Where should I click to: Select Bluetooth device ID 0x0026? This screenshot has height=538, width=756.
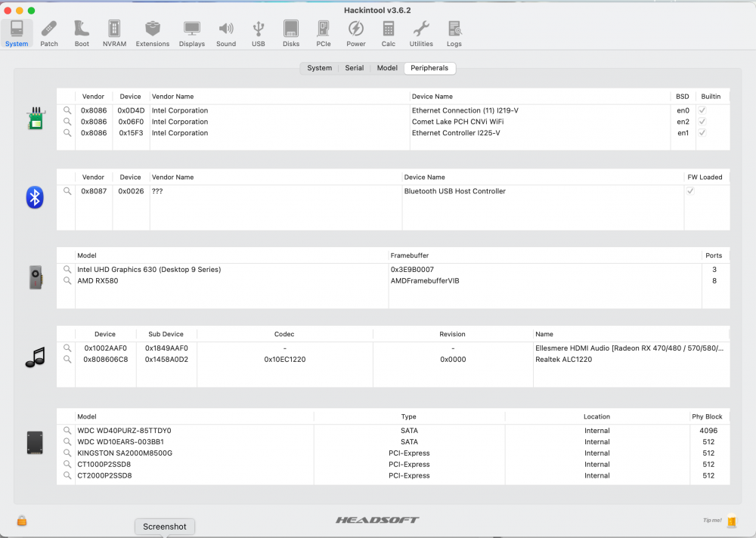[131, 191]
